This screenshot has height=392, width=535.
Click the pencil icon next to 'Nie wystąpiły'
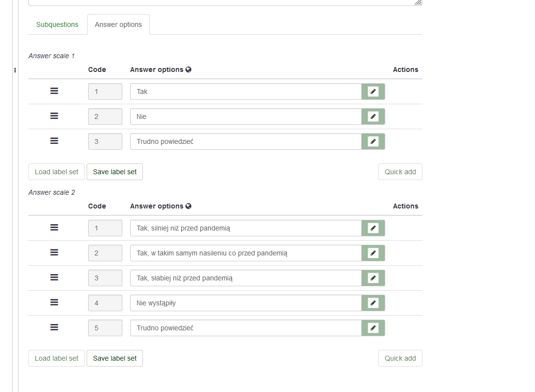pyautogui.click(x=373, y=303)
